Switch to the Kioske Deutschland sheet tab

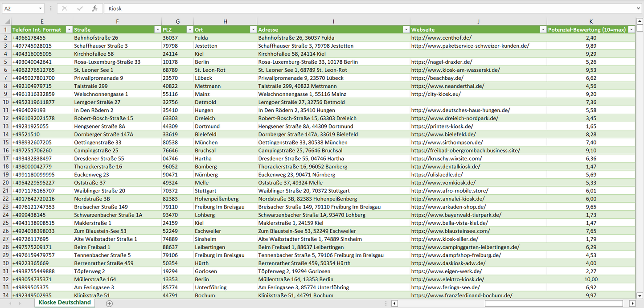point(65,303)
